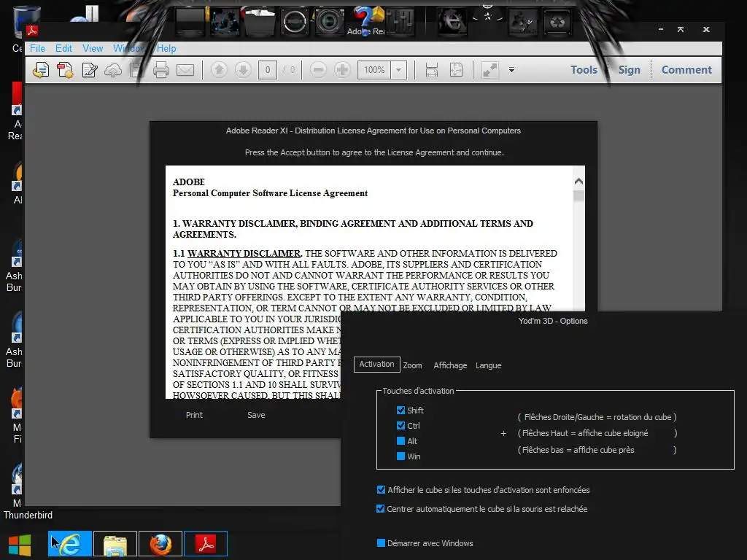Click the network map icon in the top dock
Image resolution: width=747 pixels, height=560 pixels.
[225, 21]
